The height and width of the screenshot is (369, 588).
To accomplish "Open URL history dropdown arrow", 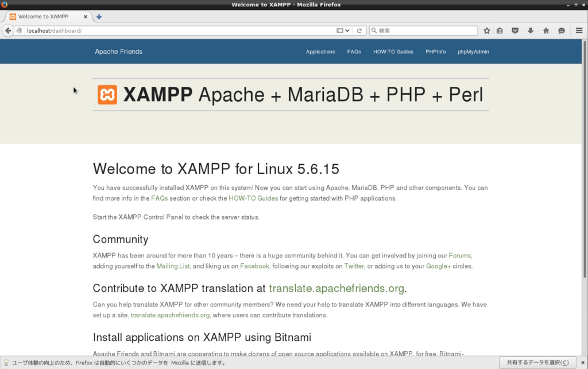I will click(x=347, y=31).
